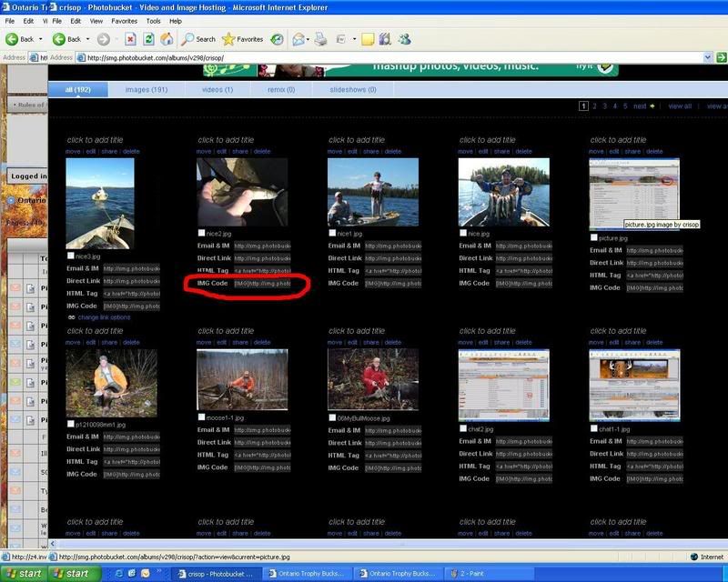Click the IMG Code field for nice2.jpg

[262, 284]
